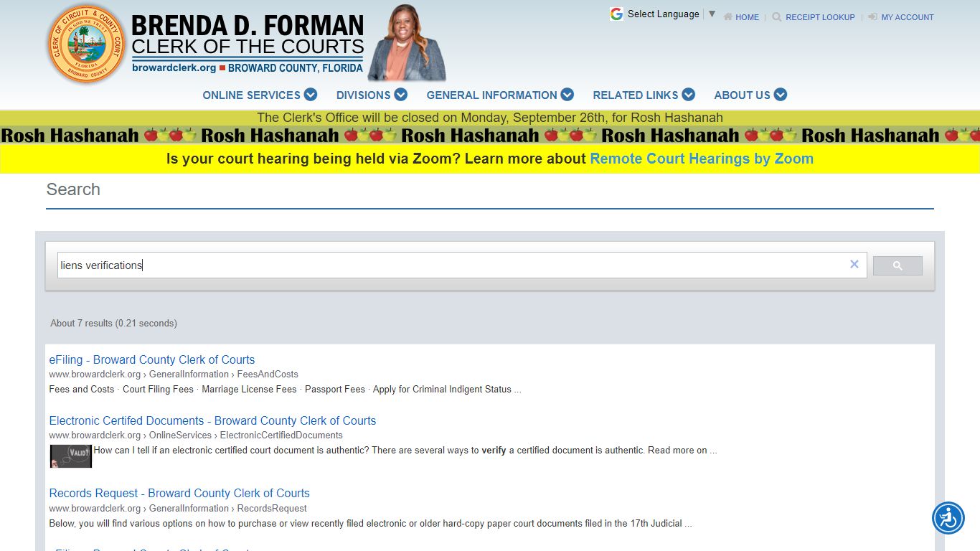This screenshot has width=980, height=551.
Task: Open the MY ACCOUNT link
Action: (x=908, y=17)
